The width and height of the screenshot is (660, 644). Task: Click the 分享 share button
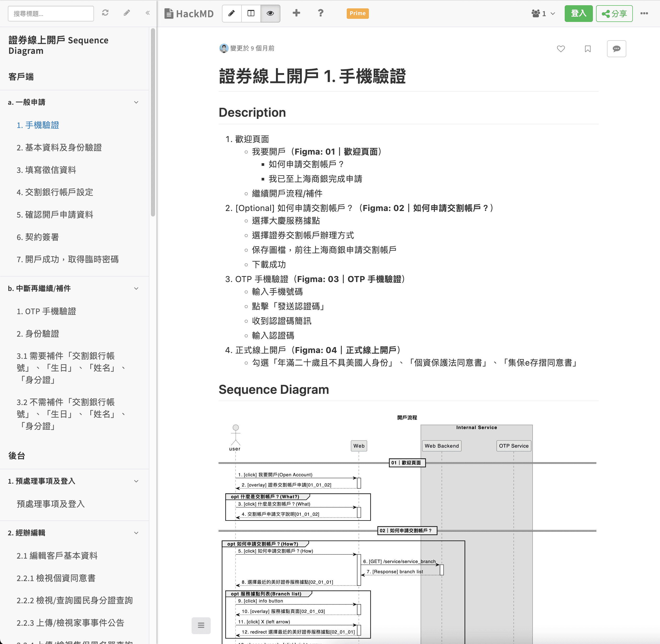pos(614,14)
